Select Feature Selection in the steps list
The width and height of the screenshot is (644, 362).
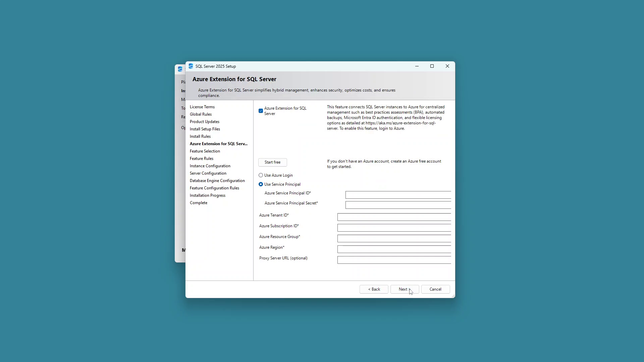click(205, 151)
